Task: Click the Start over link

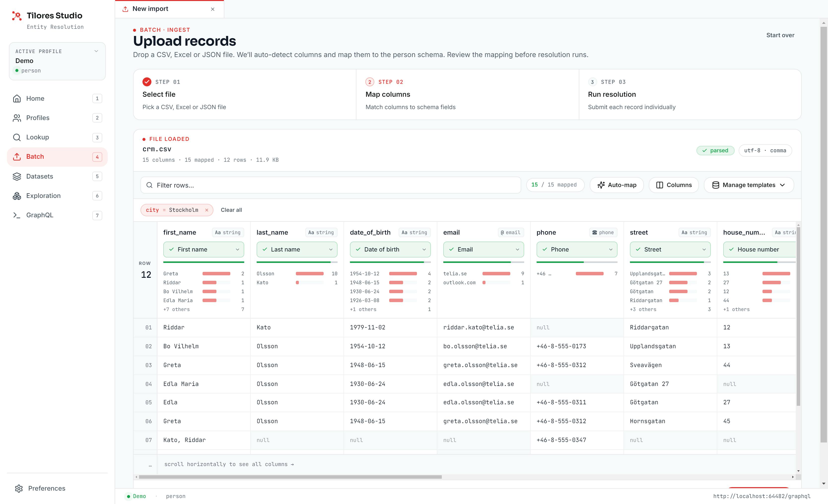Action: tap(780, 35)
